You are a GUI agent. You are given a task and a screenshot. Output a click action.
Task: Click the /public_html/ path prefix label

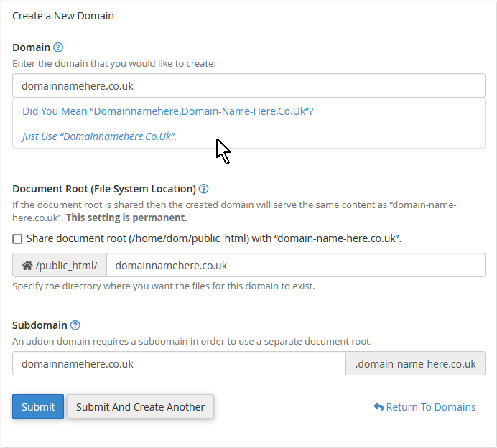coord(66,266)
